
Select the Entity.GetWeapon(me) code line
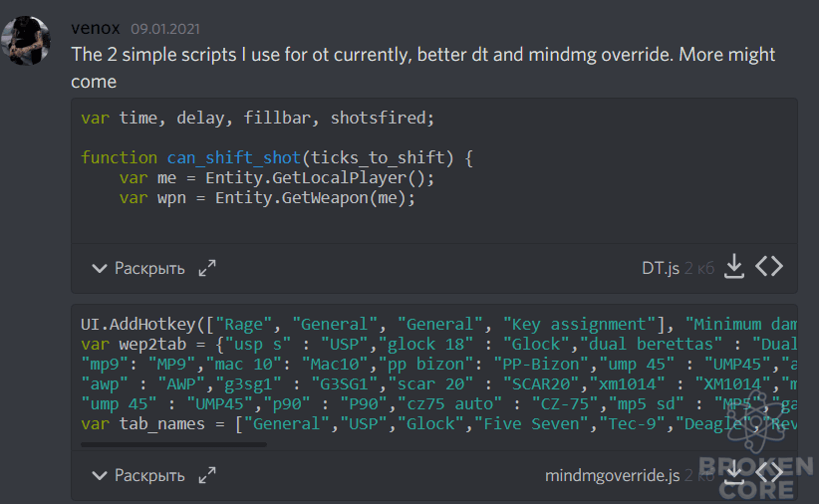[x=267, y=198]
